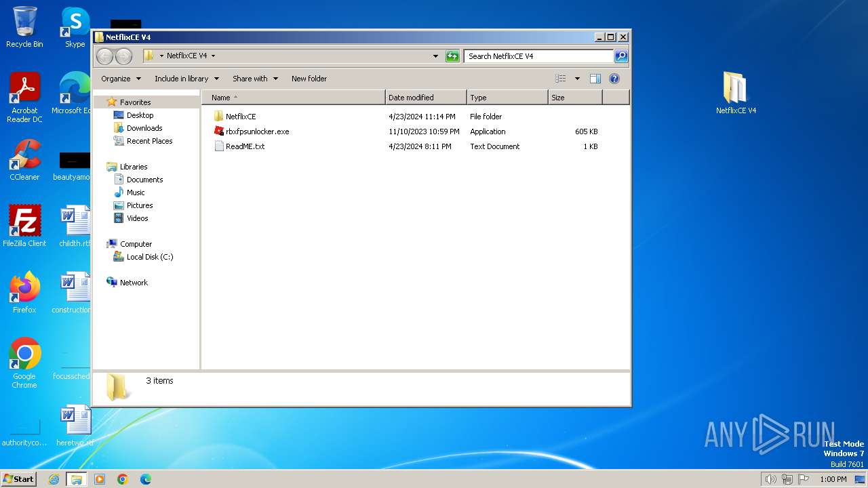Click the 605 KB size cell
Image resolution: width=868 pixels, height=488 pixels.
(586, 131)
